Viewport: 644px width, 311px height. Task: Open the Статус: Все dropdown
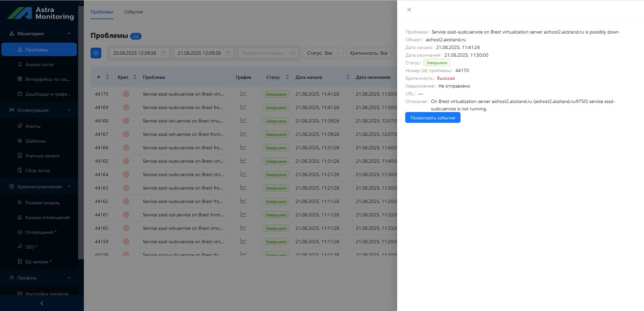[x=323, y=53]
